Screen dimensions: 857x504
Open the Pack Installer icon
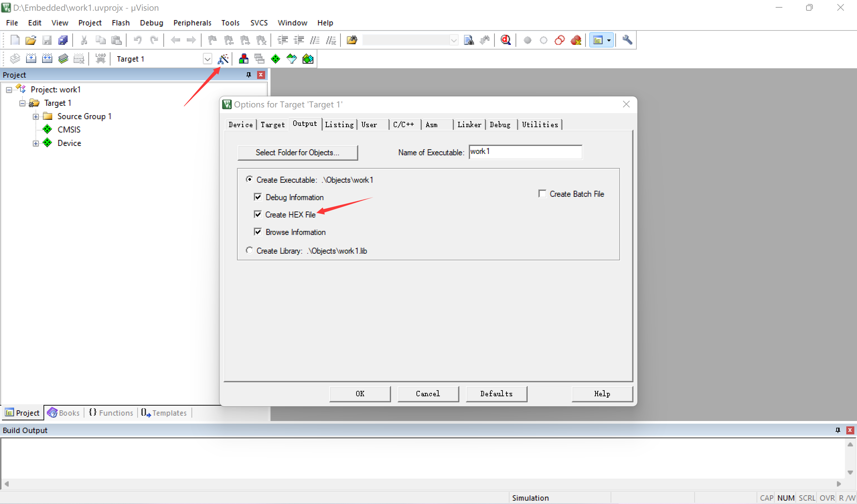308,59
